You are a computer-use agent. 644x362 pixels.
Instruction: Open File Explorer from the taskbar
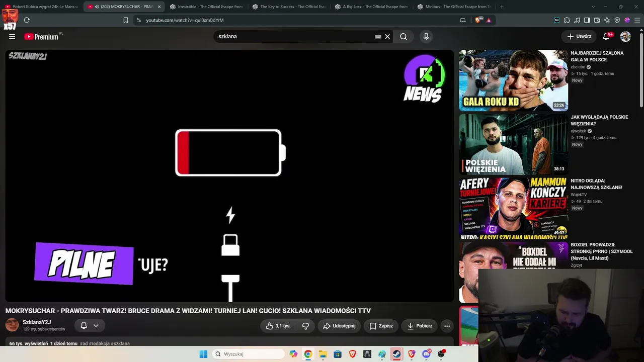pyautogui.click(x=323, y=354)
